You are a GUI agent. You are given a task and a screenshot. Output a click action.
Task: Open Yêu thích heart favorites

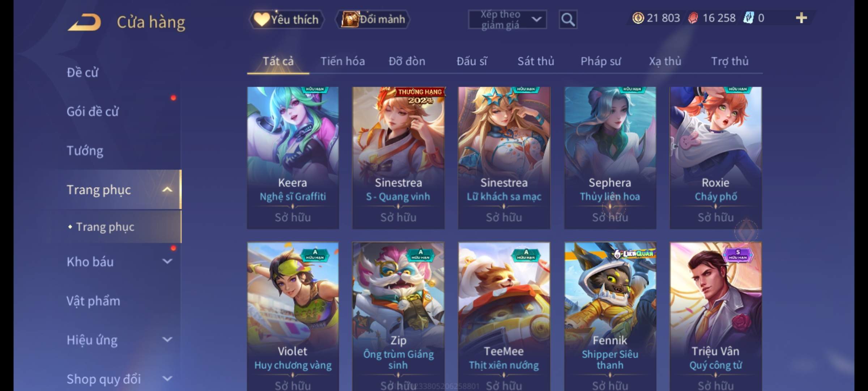(x=286, y=20)
